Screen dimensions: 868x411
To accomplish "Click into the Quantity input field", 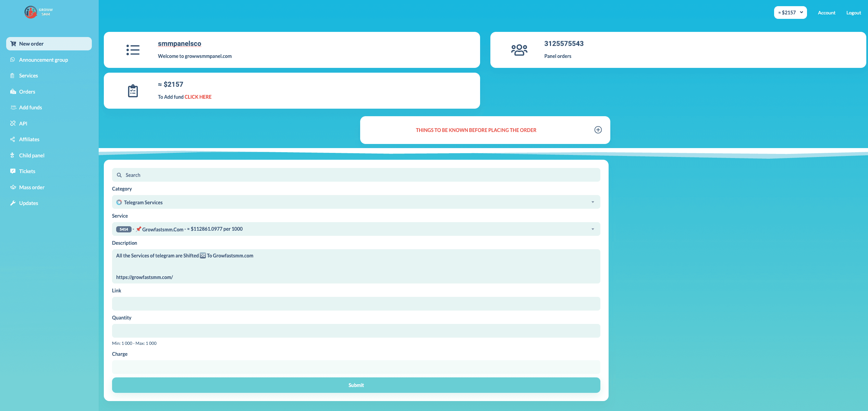I will (356, 331).
